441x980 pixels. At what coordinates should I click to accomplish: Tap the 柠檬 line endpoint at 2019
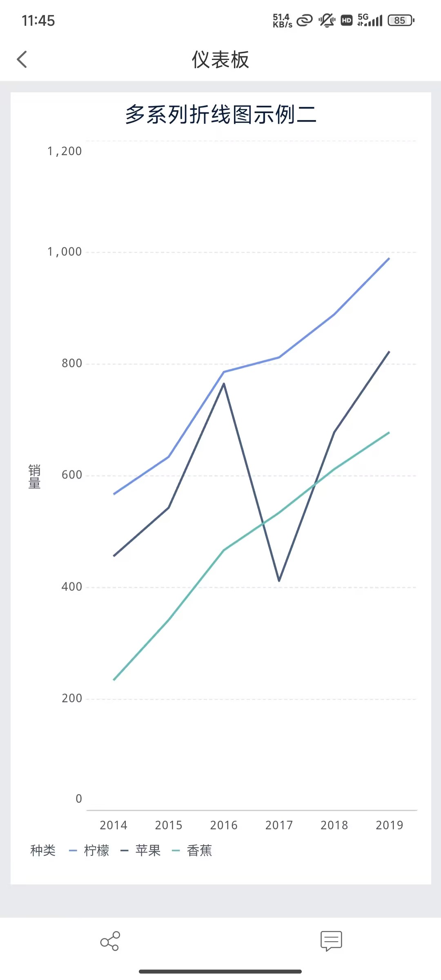389,258
